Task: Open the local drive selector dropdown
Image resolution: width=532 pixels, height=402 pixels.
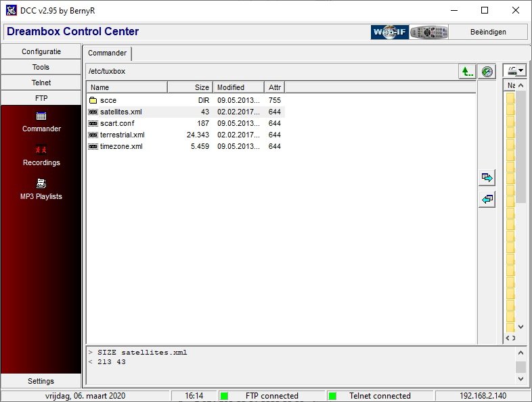Action: tap(514, 71)
